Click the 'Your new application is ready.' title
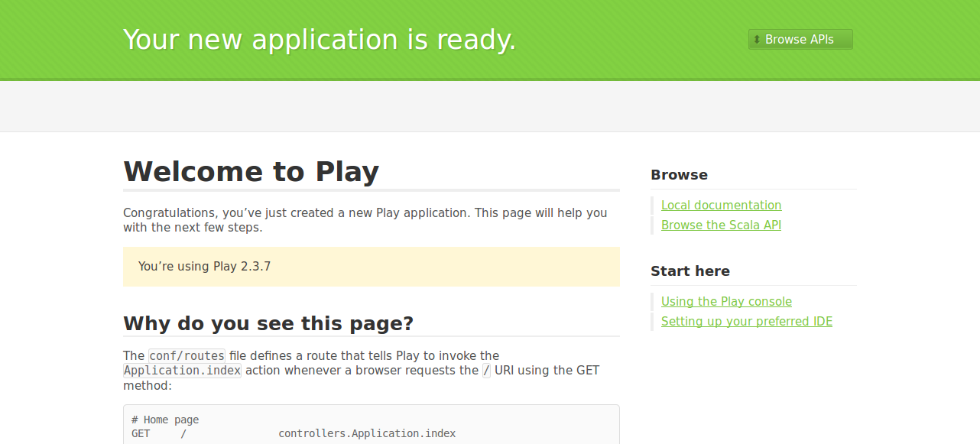 point(320,40)
